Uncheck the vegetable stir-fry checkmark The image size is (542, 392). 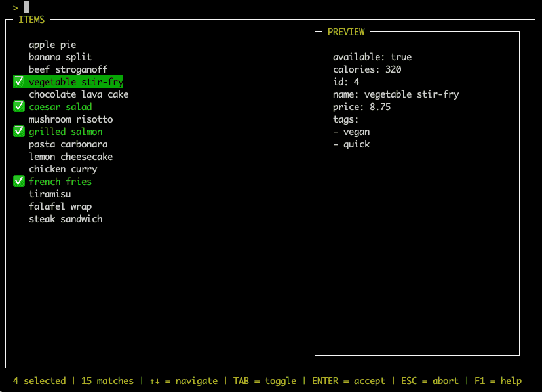(19, 82)
